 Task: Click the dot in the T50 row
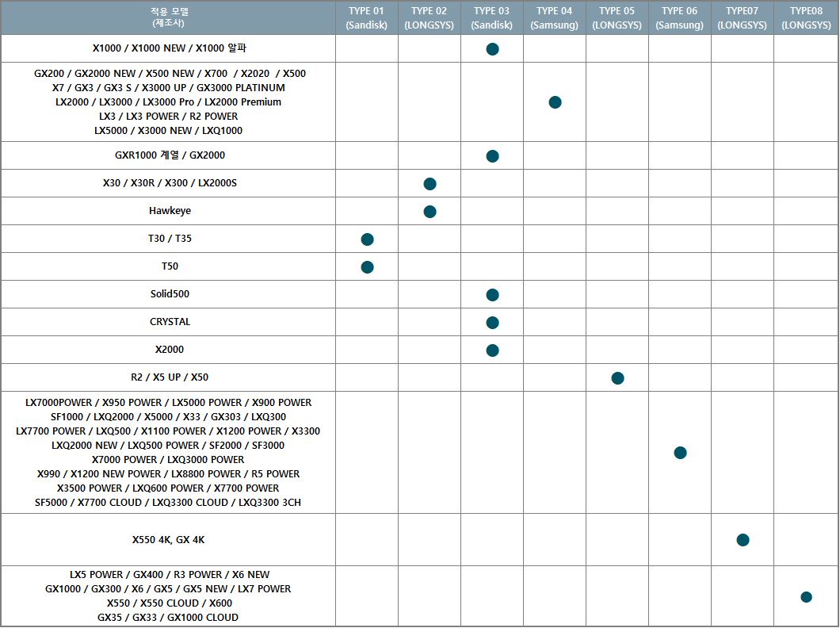[367, 267]
